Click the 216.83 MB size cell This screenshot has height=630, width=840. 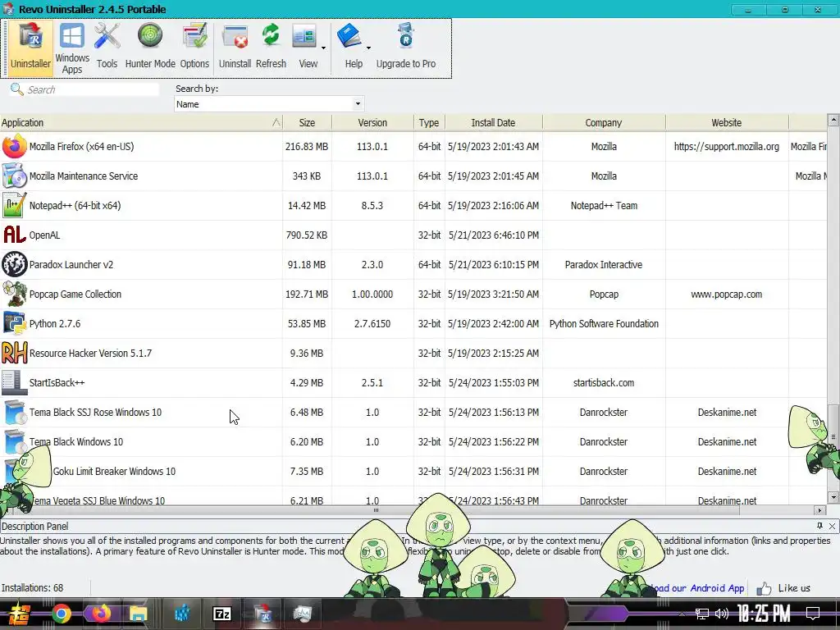[307, 146]
